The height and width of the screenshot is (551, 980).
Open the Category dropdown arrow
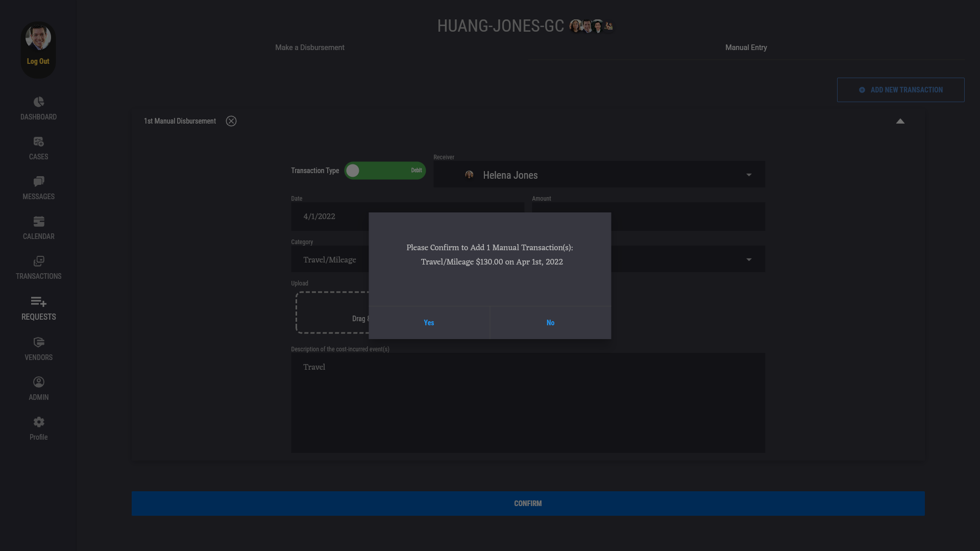748,259
